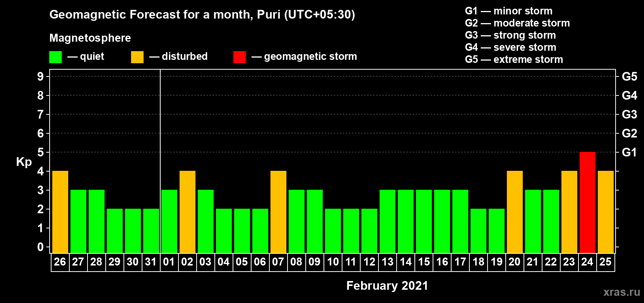Screen dimensions: 644x303
Task: Click date label 08 on the axis
Action: coord(296,262)
